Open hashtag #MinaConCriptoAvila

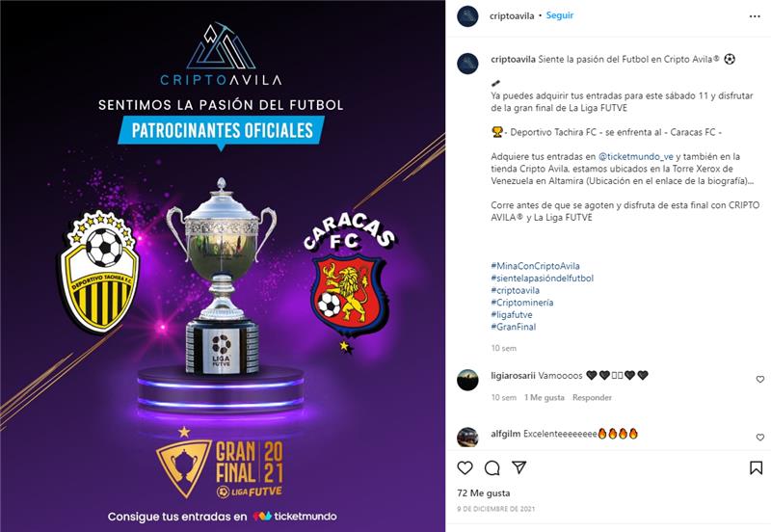pos(535,266)
